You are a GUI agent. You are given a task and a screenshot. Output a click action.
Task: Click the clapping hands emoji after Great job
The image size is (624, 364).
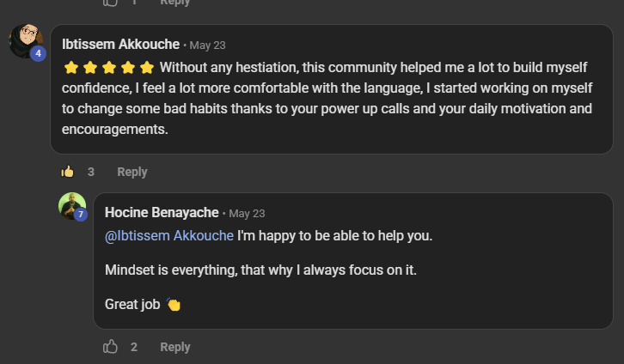(174, 305)
